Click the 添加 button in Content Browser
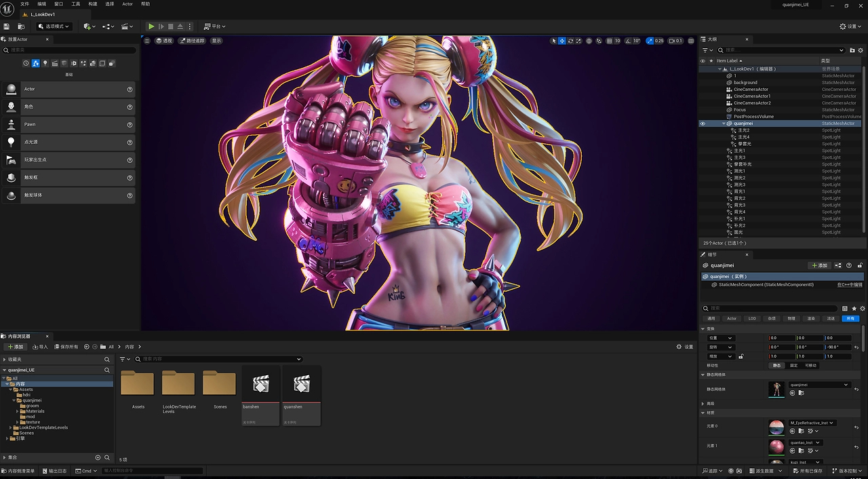This screenshot has width=868, height=479. click(x=15, y=347)
